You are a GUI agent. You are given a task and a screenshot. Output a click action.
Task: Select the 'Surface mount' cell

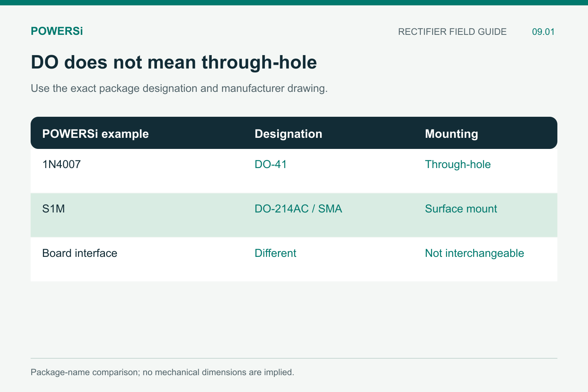461,209
